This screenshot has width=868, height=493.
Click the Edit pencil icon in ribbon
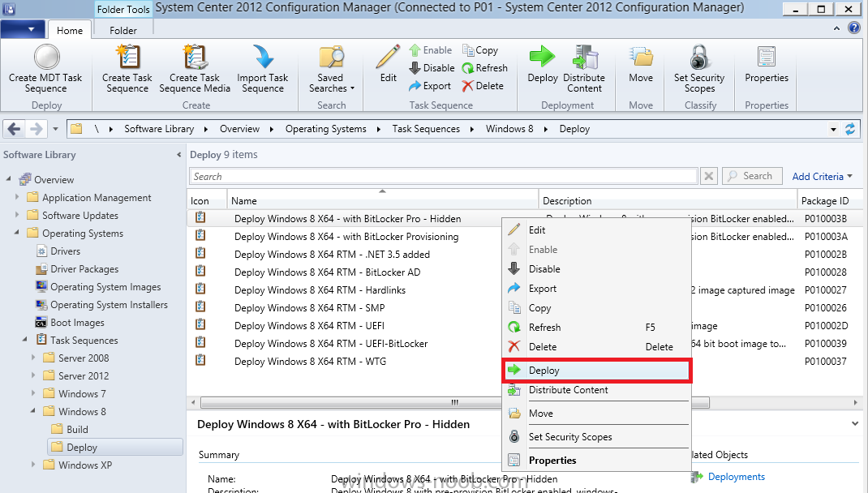click(x=388, y=63)
